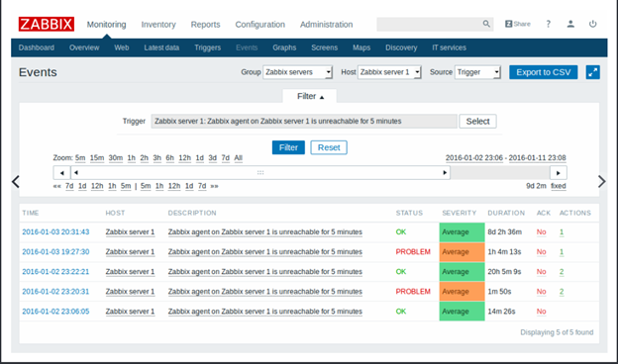Open the Configuration menu
Image resolution: width=618 pixels, height=364 pixels.
pyautogui.click(x=260, y=25)
